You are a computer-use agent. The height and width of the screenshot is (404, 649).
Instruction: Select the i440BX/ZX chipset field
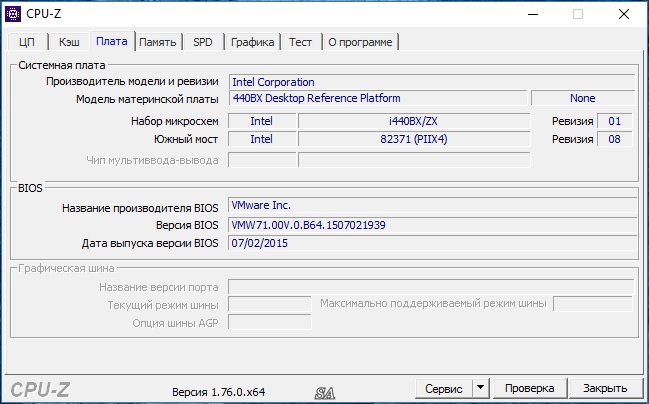pos(411,121)
